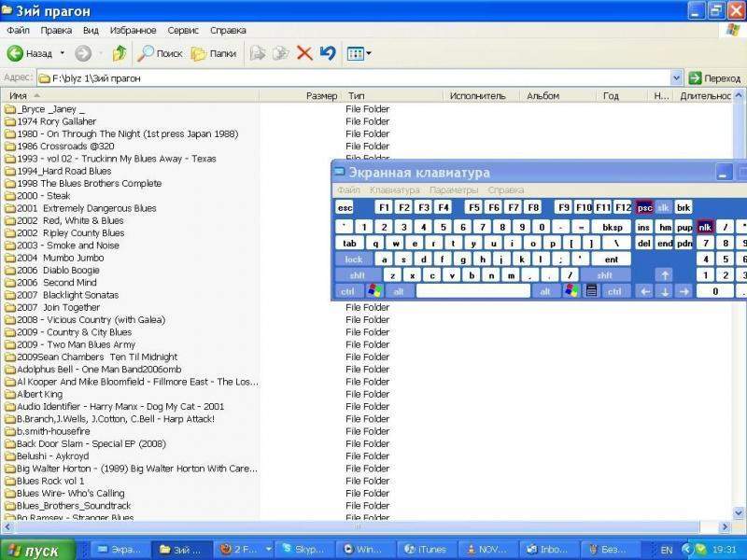Click the left Windows logo key
This screenshot has height=560, width=747.
point(374,291)
